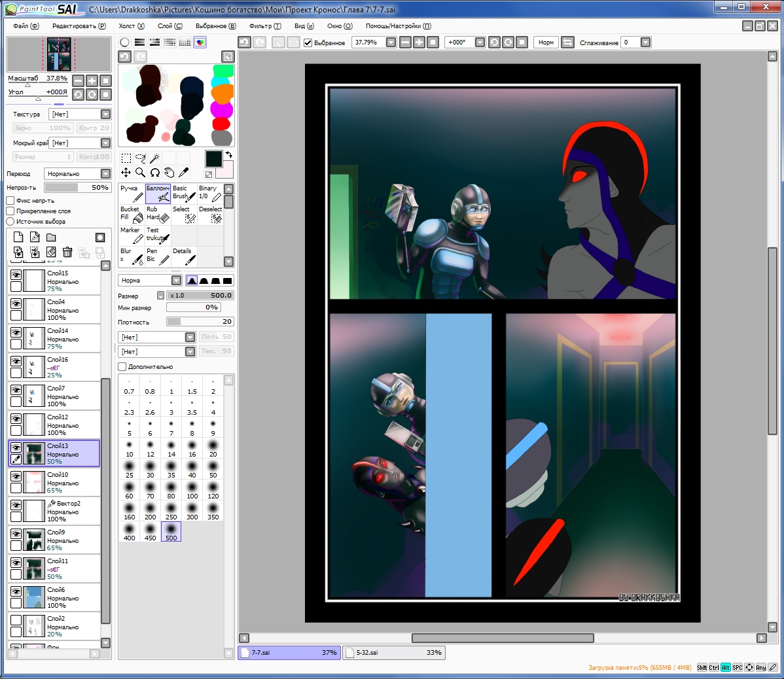This screenshot has height=679, width=784.
Task: Select layer Слой10 in the layers list
Action: (65, 482)
